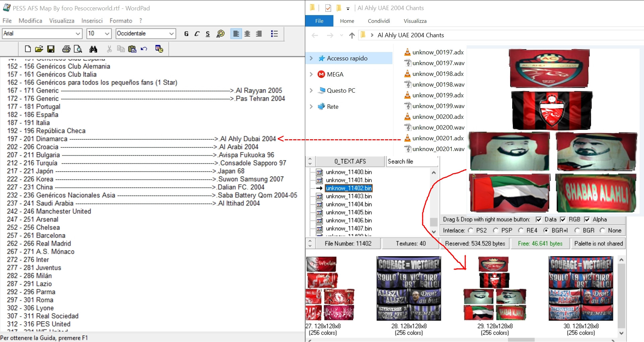Select the BGR interlace option
Image resolution: width=644 pixels, height=342 pixels.
pyautogui.click(x=577, y=230)
